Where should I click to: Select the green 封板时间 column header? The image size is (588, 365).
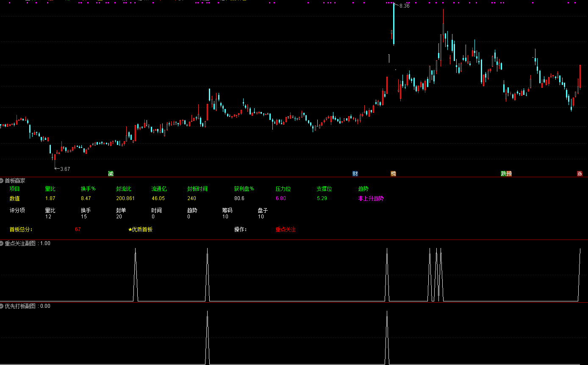(197, 189)
